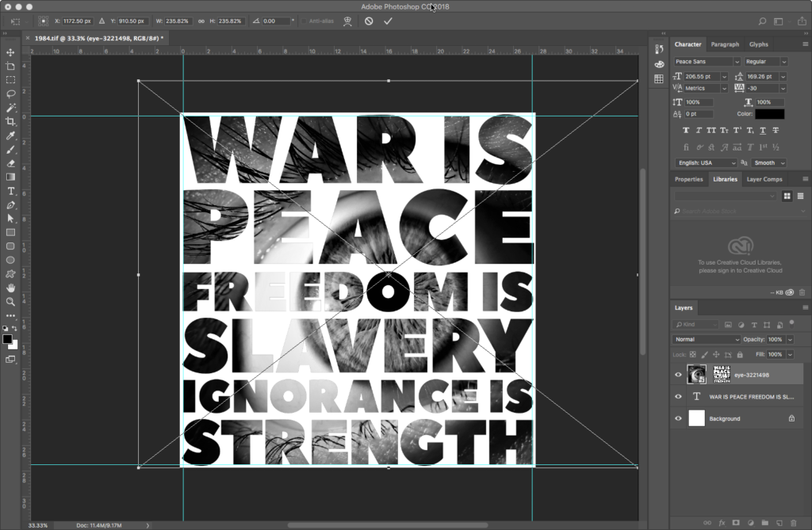Commit the transform with the checkmark
This screenshot has width=812, height=530.
tap(388, 21)
